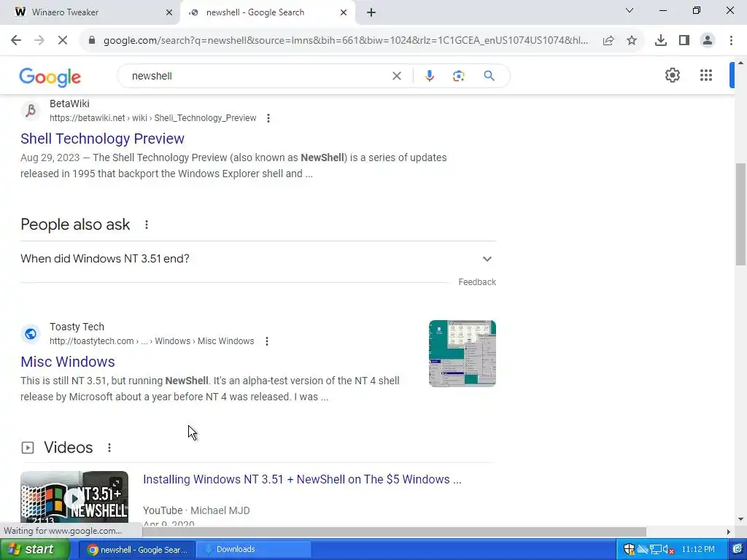The height and width of the screenshot is (560, 747).
Task: Clear the newshell search query
Action: (x=396, y=76)
